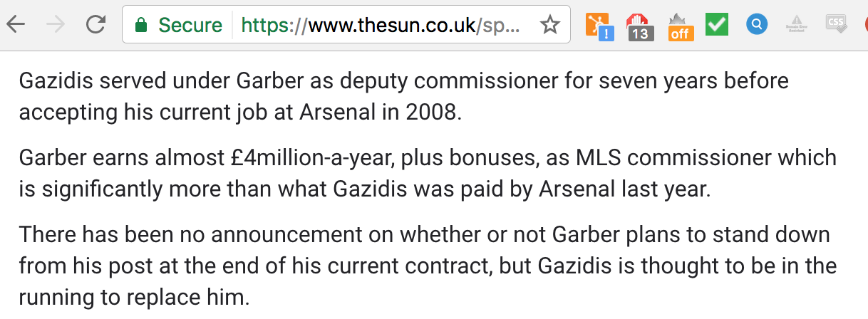Screen dimensions: 868x319
Task: Focus the thesun.co.uk address bar
Action: coord(346,25)
